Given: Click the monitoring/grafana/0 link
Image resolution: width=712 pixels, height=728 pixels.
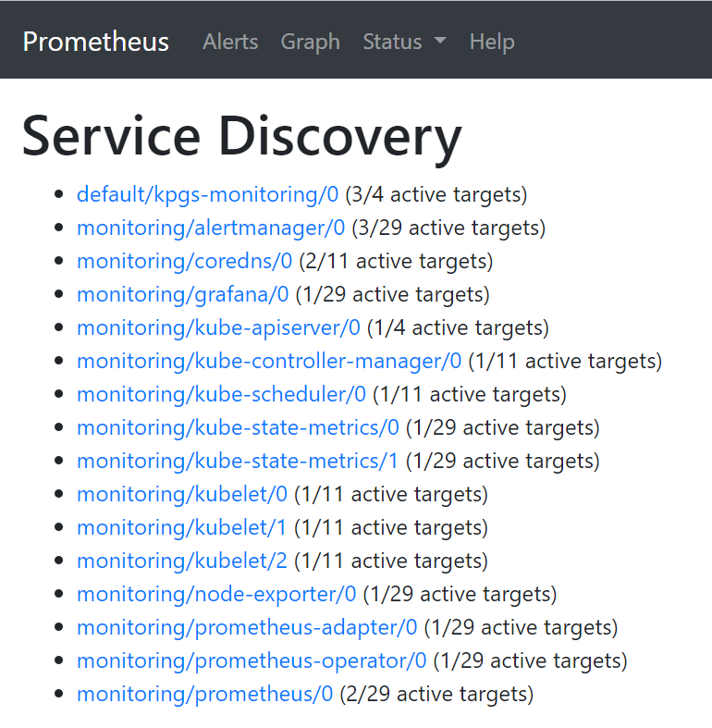Looking at the screenshot, I should click(183, 294).
